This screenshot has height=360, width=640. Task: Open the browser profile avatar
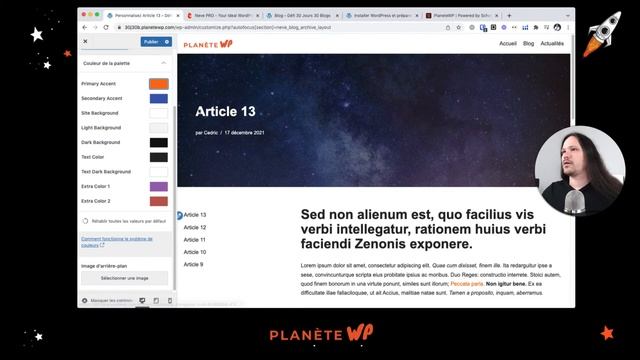click(x=557, y=27)
